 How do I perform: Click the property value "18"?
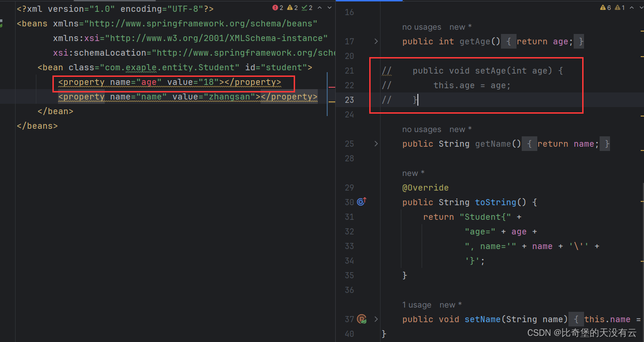pyautogui.click(x=209, y=82)
